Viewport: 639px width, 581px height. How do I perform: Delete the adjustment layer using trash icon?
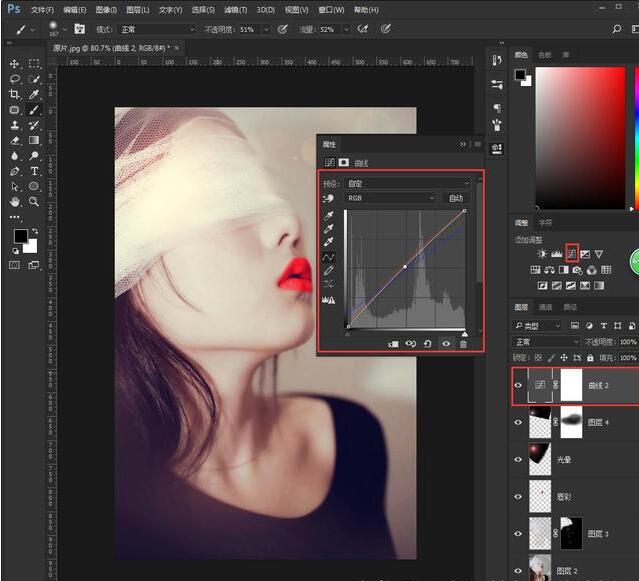pyautogui.click(x=463, y=344)
